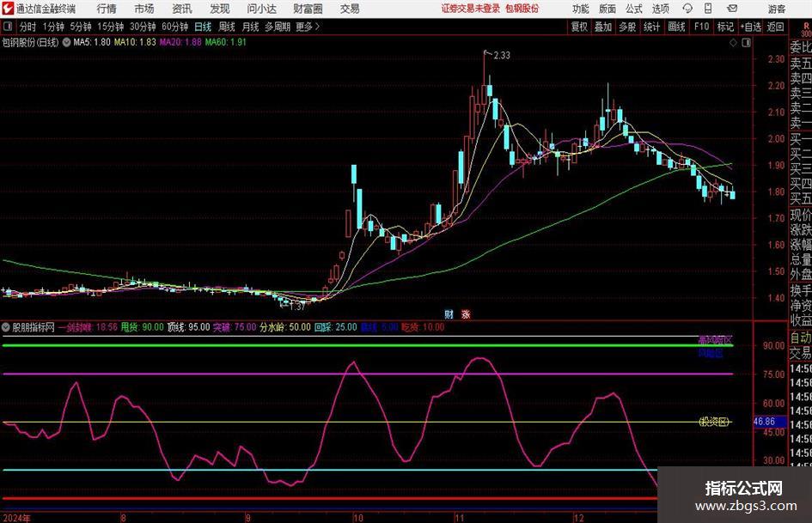Click the 返回 back button
812x523 pixels.
776,27
